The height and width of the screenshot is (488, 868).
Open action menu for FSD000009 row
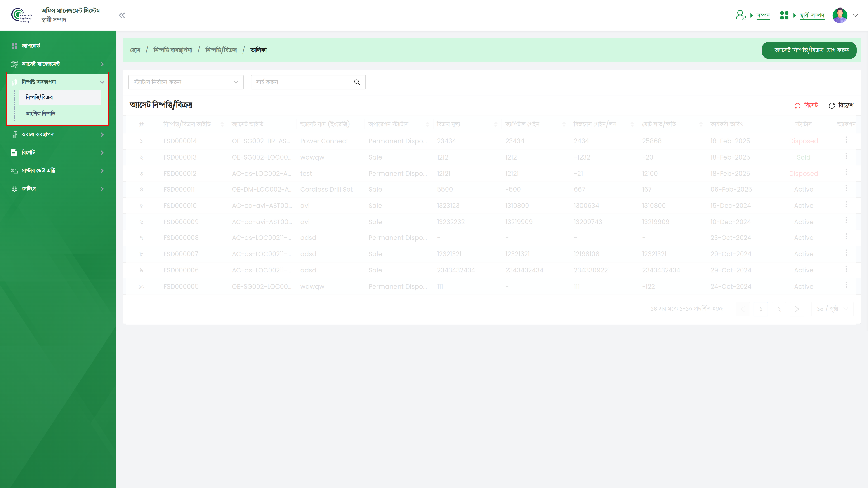(846, 220)
